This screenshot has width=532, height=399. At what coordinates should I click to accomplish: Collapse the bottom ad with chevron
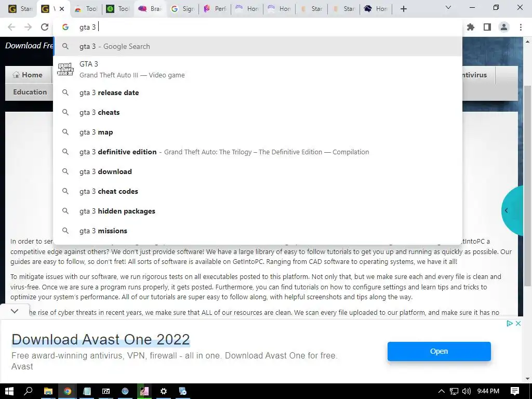tap(14, 311)
